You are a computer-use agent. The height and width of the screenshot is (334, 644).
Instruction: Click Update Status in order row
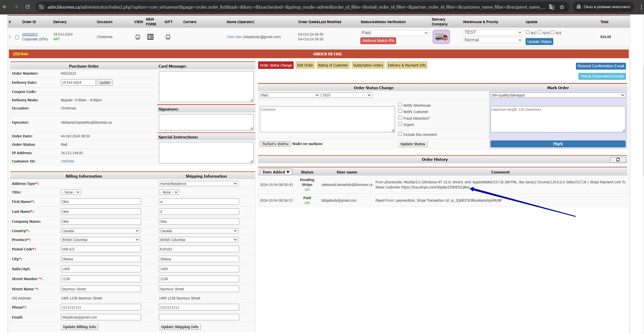(x=539, y=42)
